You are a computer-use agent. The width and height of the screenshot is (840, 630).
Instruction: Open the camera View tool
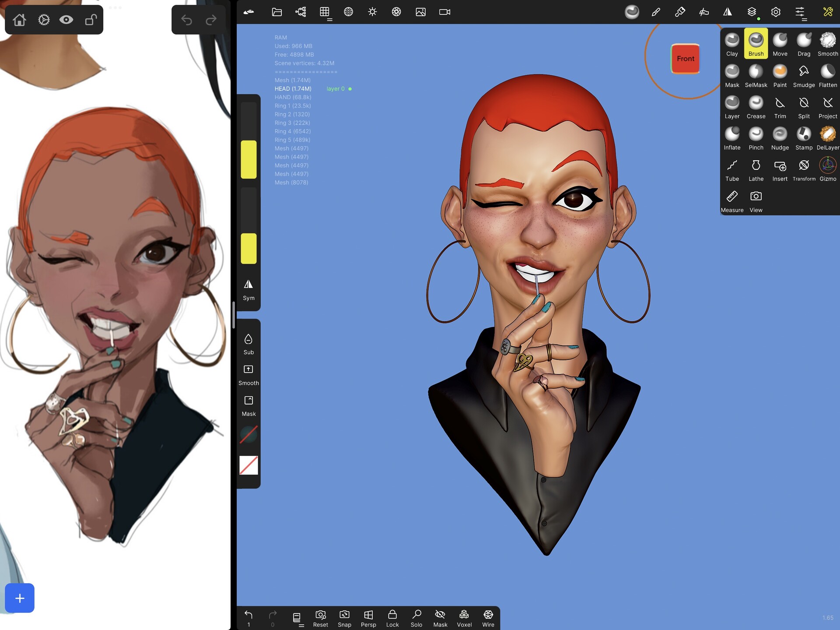pyautogui.click(x=756, y=198)
